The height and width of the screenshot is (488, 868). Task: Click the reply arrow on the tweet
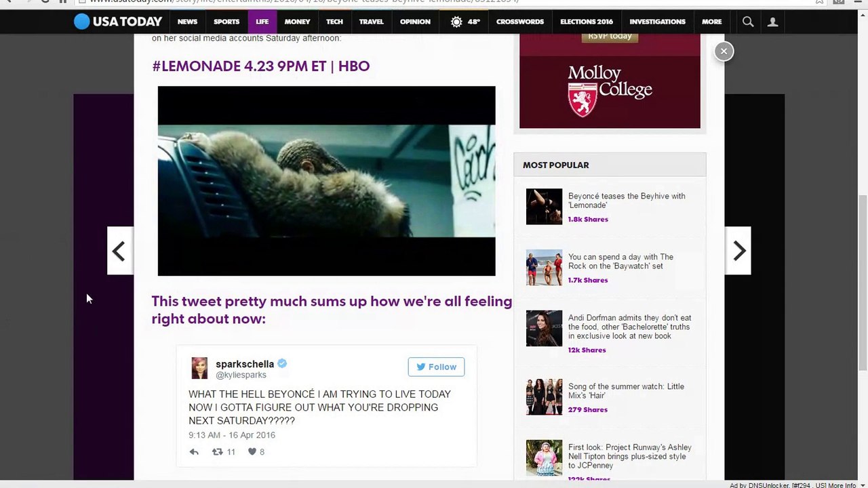click(x=194, y=452)
